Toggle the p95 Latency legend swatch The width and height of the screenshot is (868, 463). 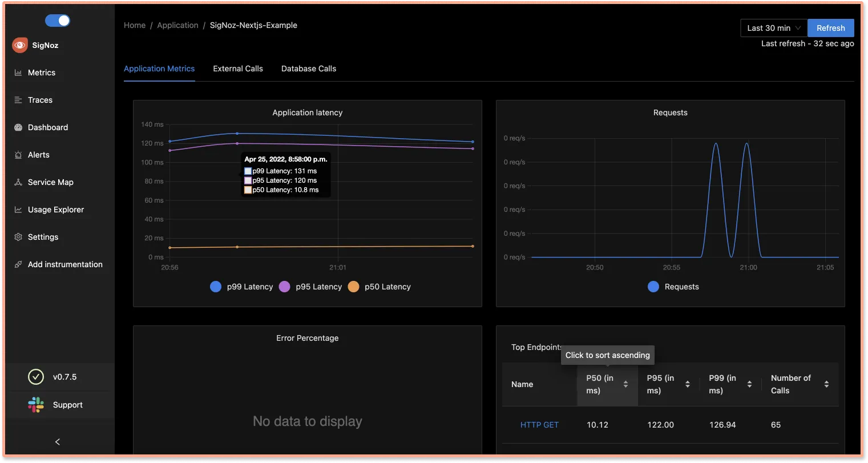click(x=284, y=287)
